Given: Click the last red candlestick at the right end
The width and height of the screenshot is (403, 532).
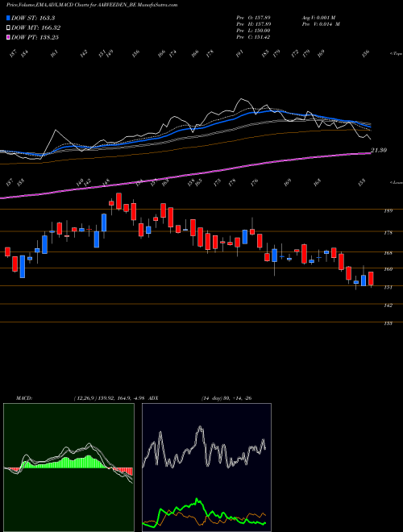Looking at the screenshot, I should (x=371, y=278).
